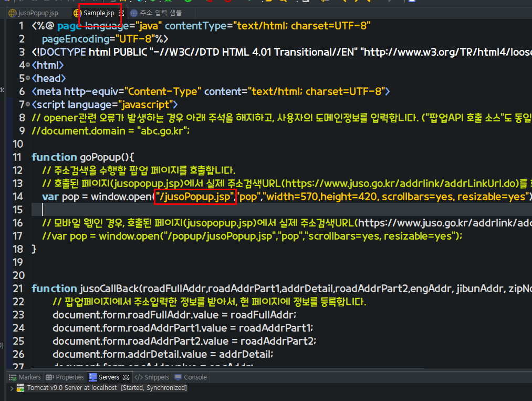Close the Servers view tab
The height and width of the screenshot is (401, 532).
point(126,377)
